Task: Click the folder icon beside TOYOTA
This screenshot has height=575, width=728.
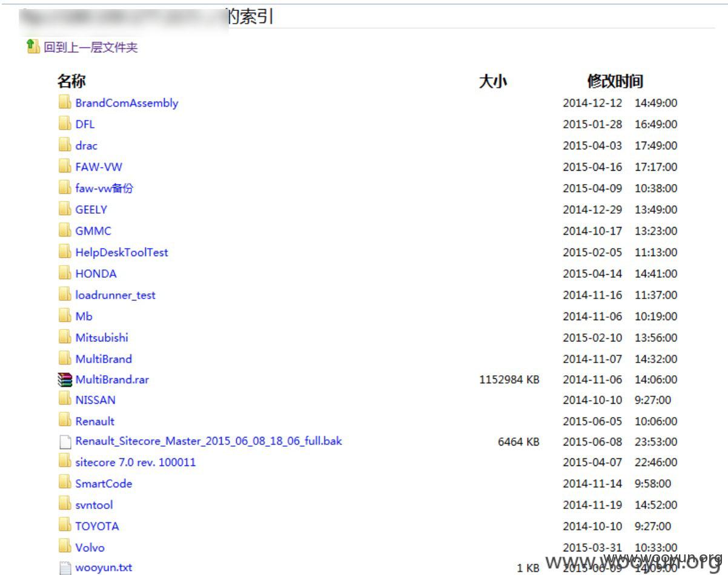Action: pos(65,525)
